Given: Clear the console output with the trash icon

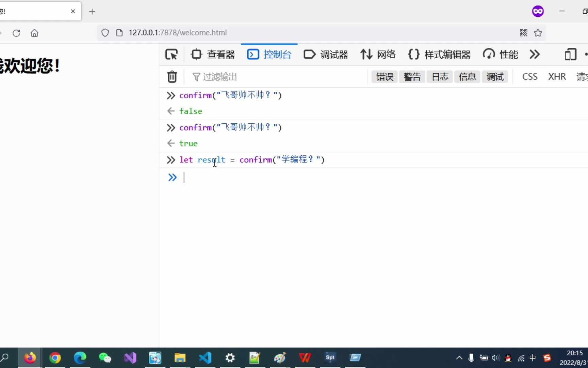Looking at the screenshot, I should pyautogui.click(x=172, y=77).
